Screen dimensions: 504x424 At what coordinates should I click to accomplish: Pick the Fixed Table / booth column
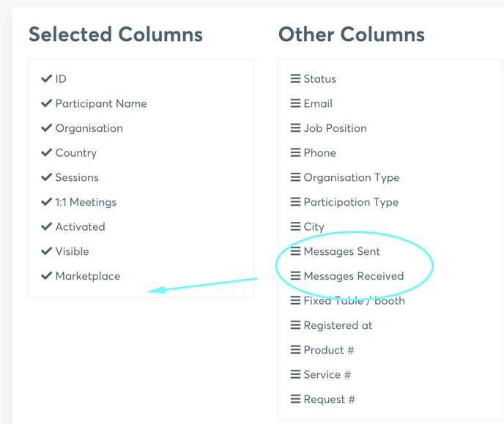tap(354, 301)
